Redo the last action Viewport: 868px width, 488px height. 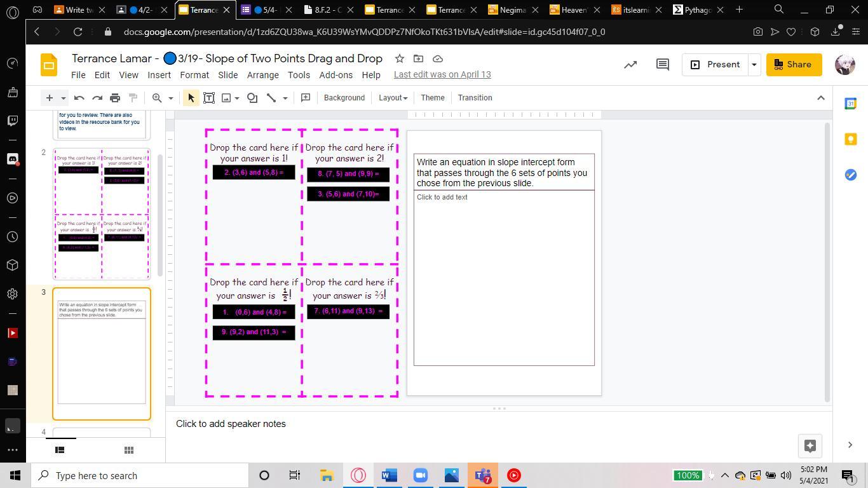coord(97,98)
